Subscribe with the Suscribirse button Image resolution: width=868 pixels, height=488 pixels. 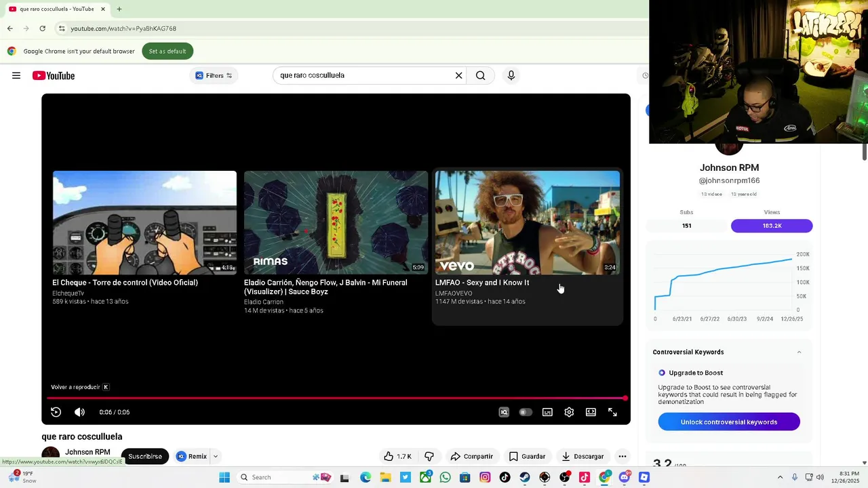145,456
